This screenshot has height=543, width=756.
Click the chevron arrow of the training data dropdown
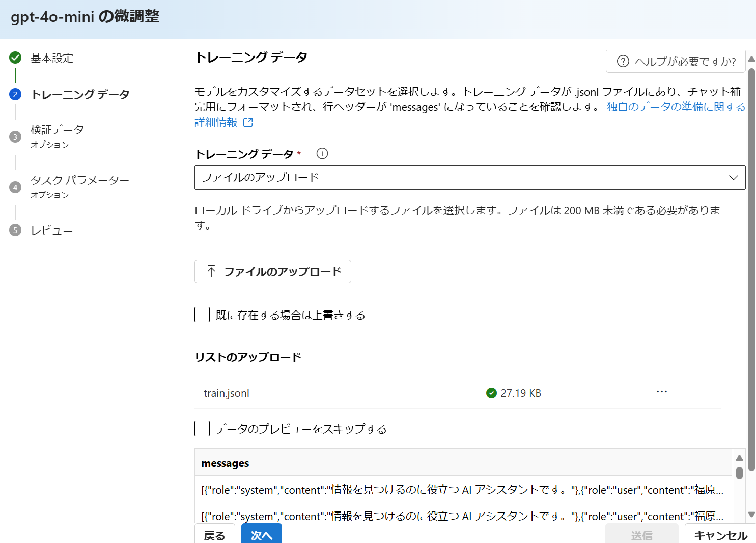click(733, 178)
